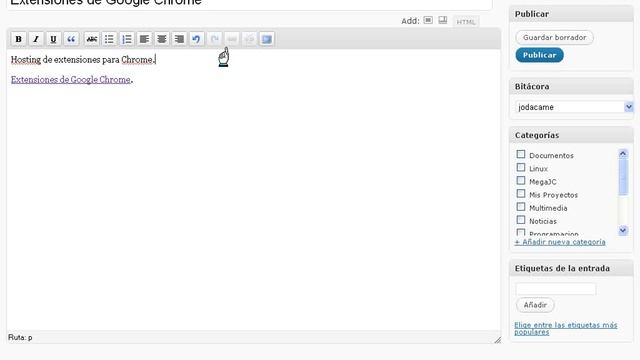This screenshot has height=360, width=640.
Task: Check the Mis Proyectos category
Action: (x=521, y=193)
